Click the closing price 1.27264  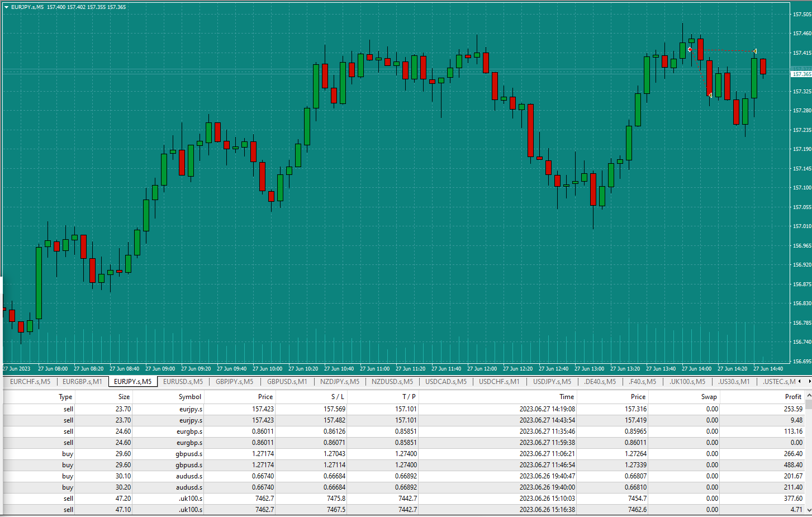635,454
